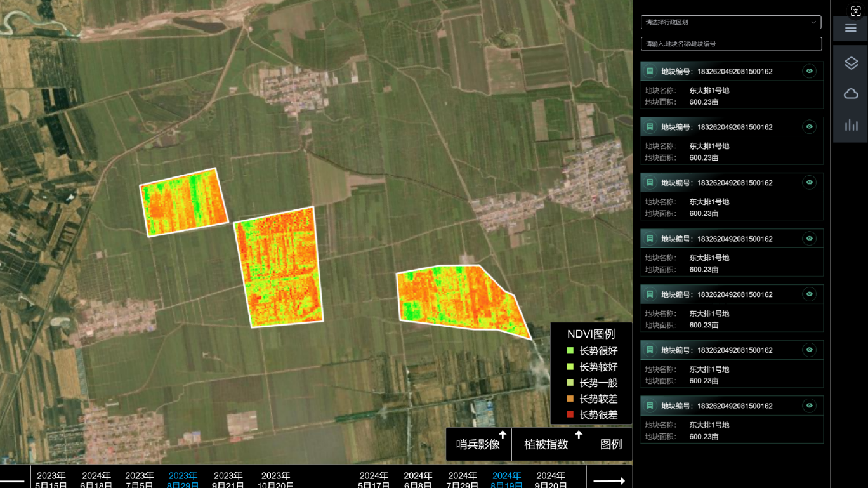The height and width of the screenshot is (488, 868).
Task: Toggle visibility eye of the first plot
Action: tap(809, 71)
